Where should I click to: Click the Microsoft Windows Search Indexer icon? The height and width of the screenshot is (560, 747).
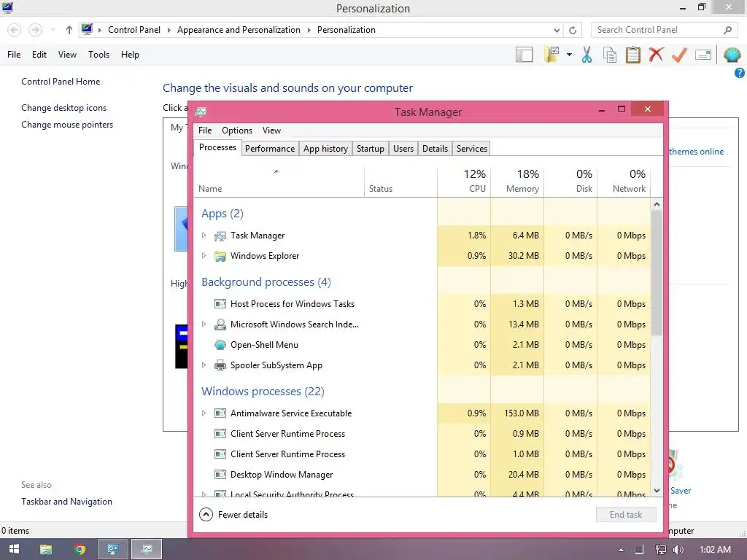(220, 324)
